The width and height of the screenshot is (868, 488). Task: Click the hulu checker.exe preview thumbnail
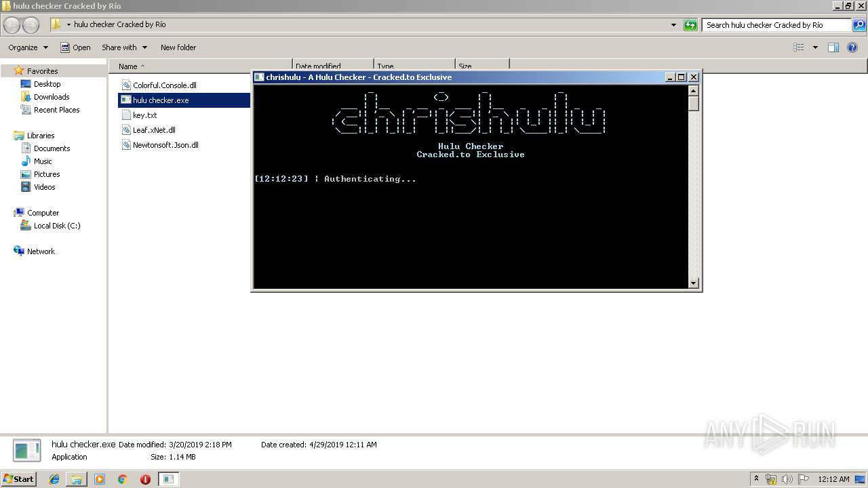tap(27, 451)
